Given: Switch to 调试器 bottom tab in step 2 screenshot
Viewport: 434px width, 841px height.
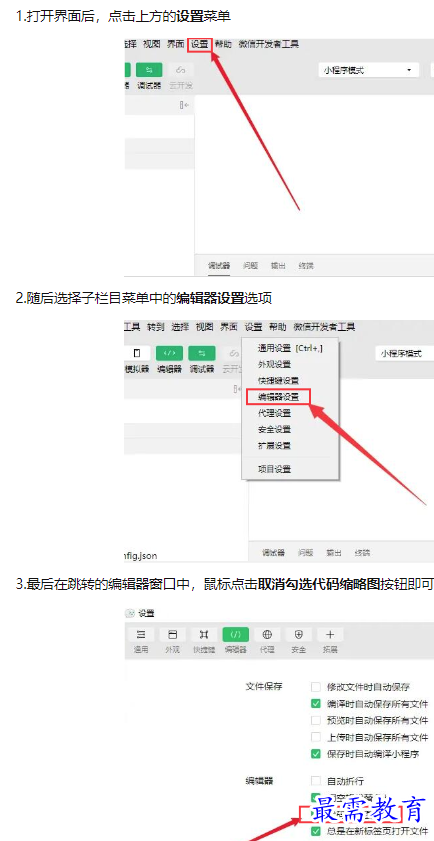Looking at the screenshot, I should click(x=273, y=552).
